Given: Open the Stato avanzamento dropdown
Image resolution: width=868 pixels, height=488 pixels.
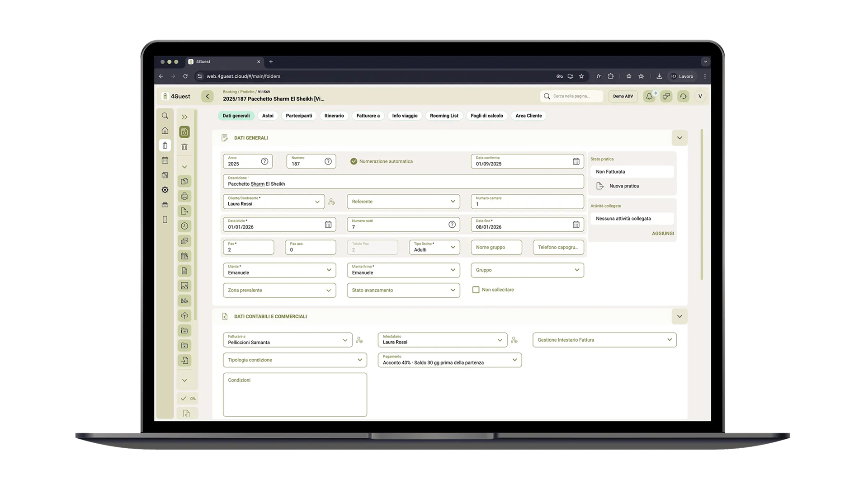Looking at the screenshot, I should click(403, 290).
